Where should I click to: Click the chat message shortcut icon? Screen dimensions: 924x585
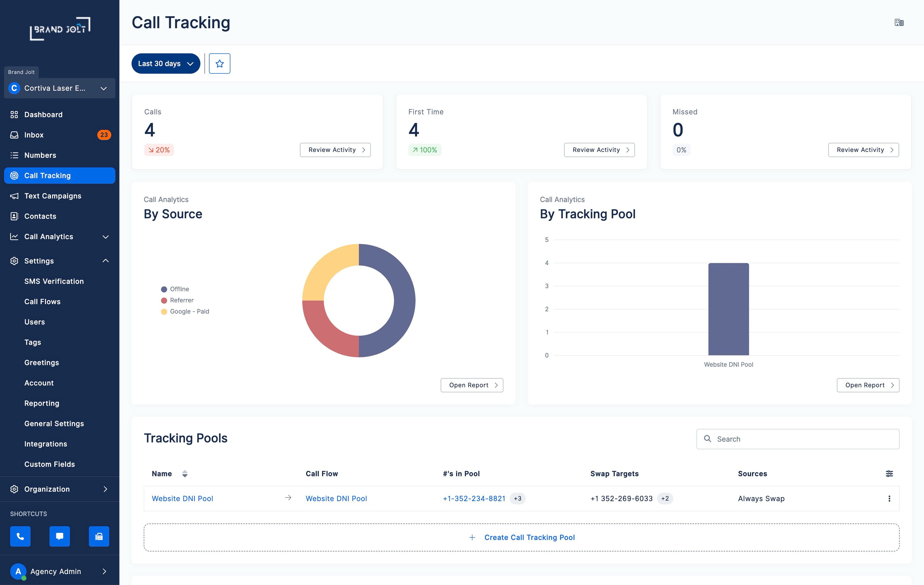[x=59, y=536]
